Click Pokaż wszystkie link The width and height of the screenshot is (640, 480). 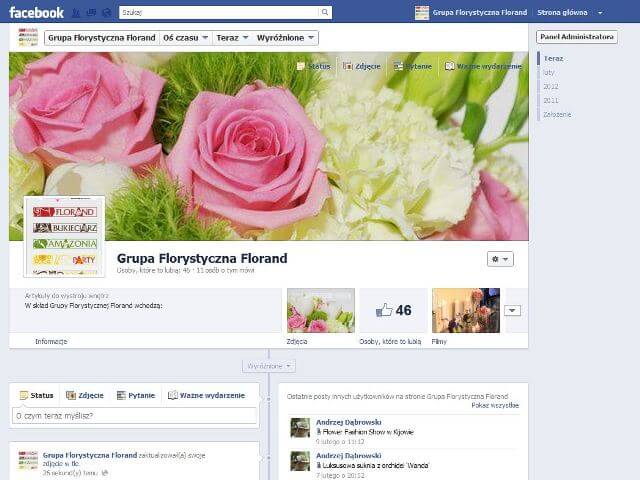pyautogui.click(x=495, y=405)
